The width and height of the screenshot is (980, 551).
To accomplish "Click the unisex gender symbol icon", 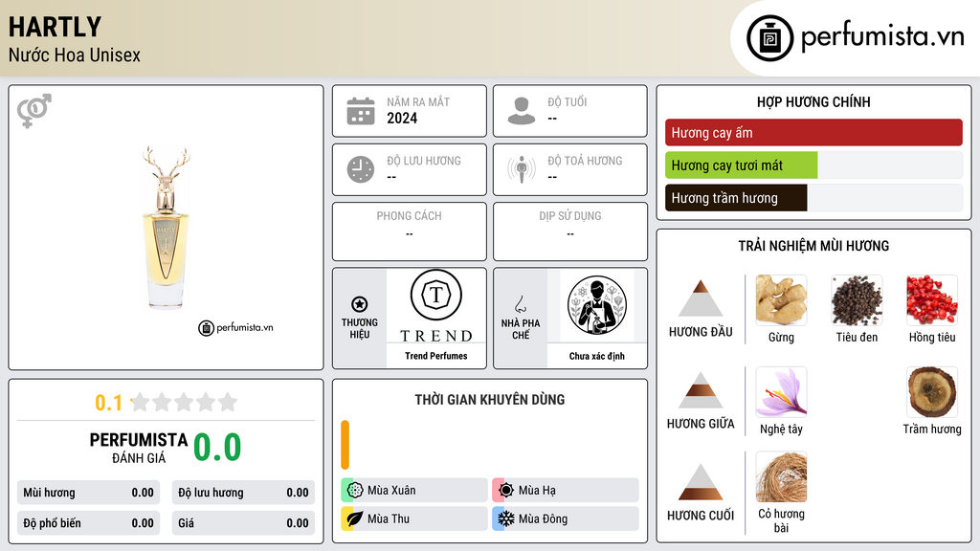I will tap(33, 111).
